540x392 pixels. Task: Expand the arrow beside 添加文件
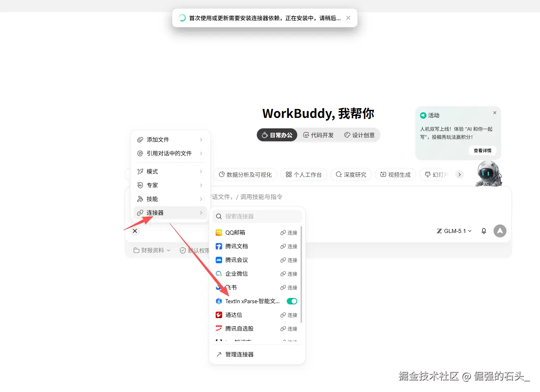[201, 140]
